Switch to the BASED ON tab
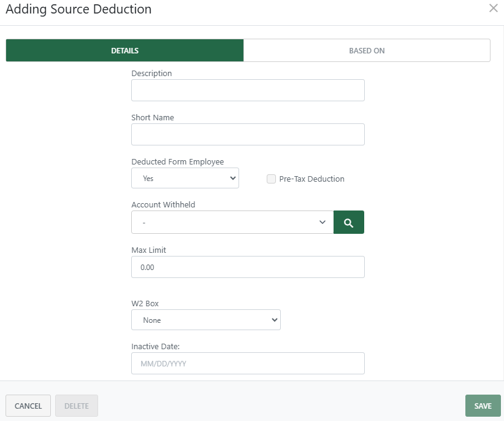Screen dimensions: 504x421 tap(367, 50)
